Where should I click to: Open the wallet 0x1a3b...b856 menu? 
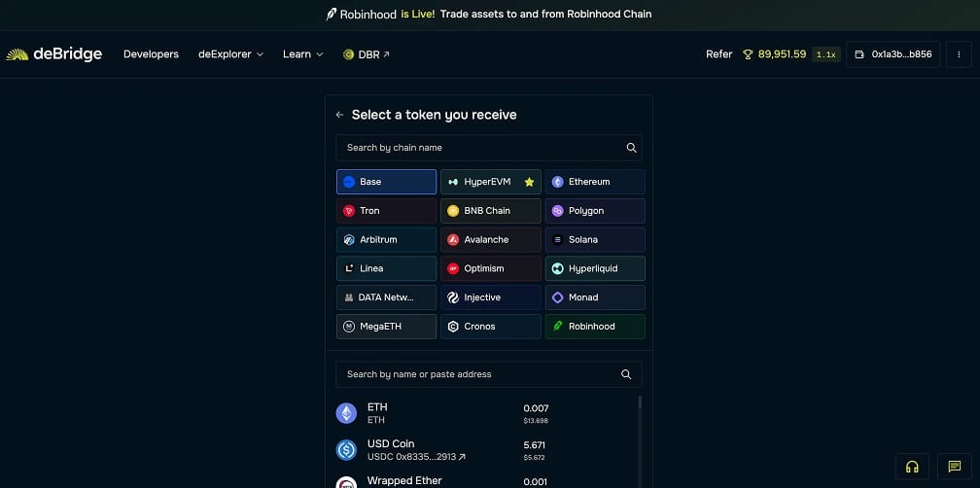click(893, 54)
